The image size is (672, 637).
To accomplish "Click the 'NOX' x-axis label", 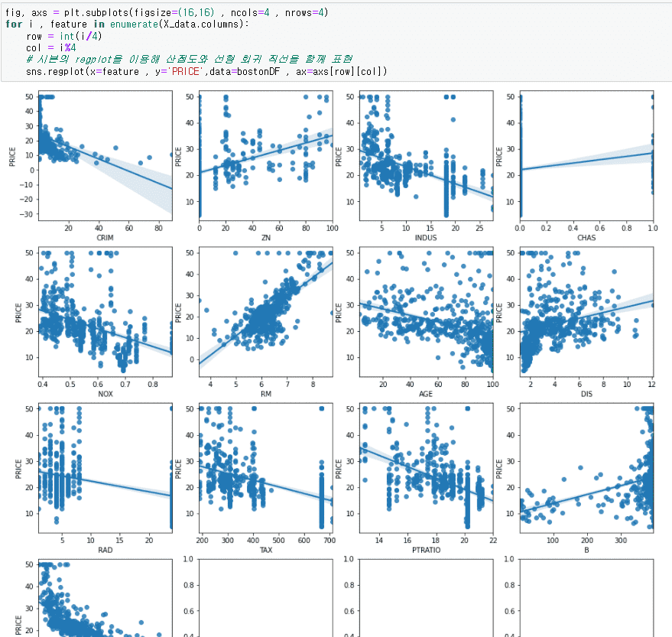I will tap(106, 394).
